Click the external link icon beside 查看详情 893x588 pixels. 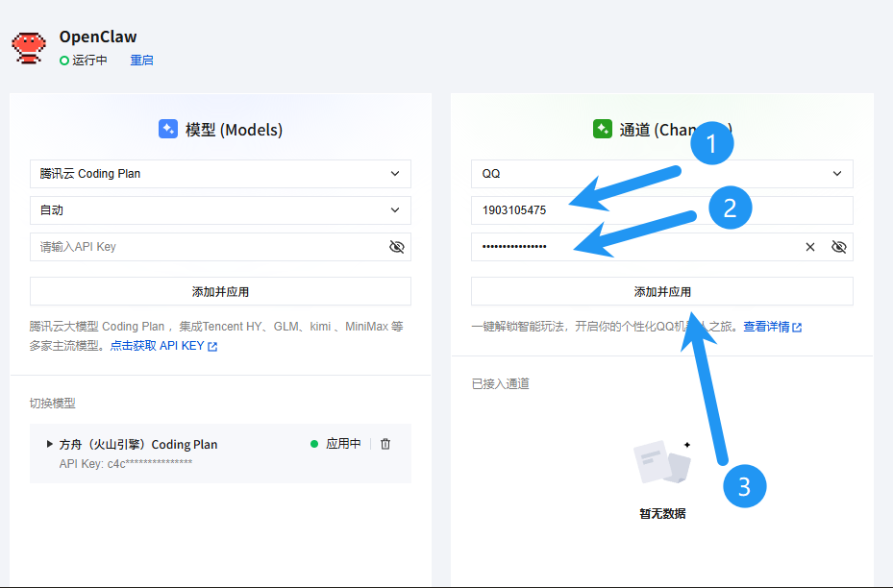click(x=797, y=328)
